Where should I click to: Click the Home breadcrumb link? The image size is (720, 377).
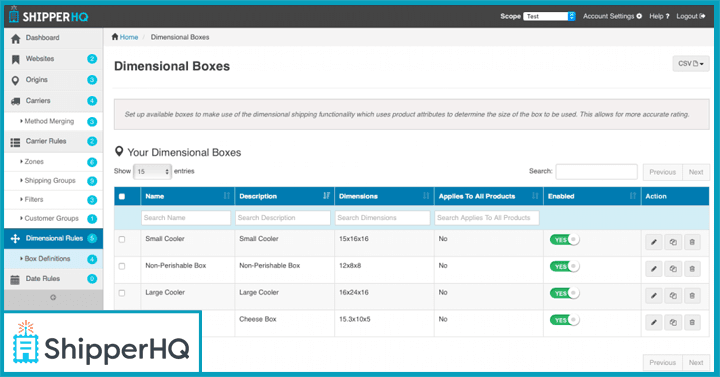129,37
